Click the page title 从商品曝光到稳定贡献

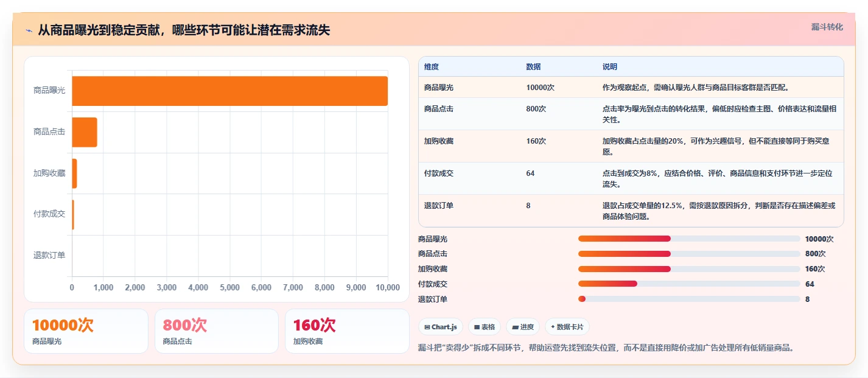coord(184,30)
